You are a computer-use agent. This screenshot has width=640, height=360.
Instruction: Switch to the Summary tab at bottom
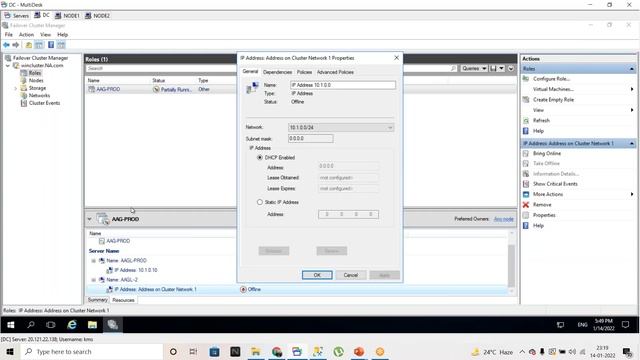[x=98, y=300]
